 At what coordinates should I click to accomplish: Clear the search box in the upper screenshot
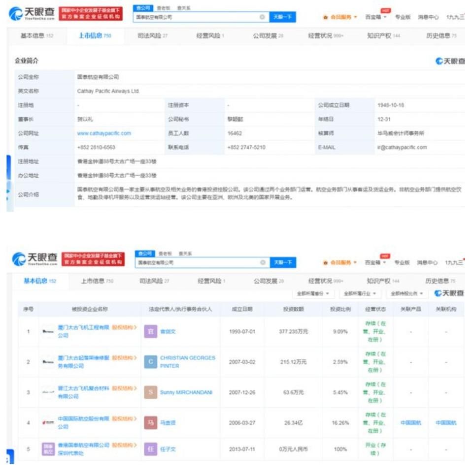click(262, 17)
